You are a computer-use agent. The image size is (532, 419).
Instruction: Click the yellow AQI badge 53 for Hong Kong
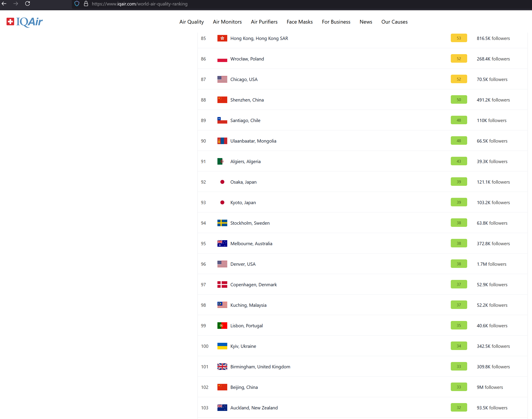(458, 38)
